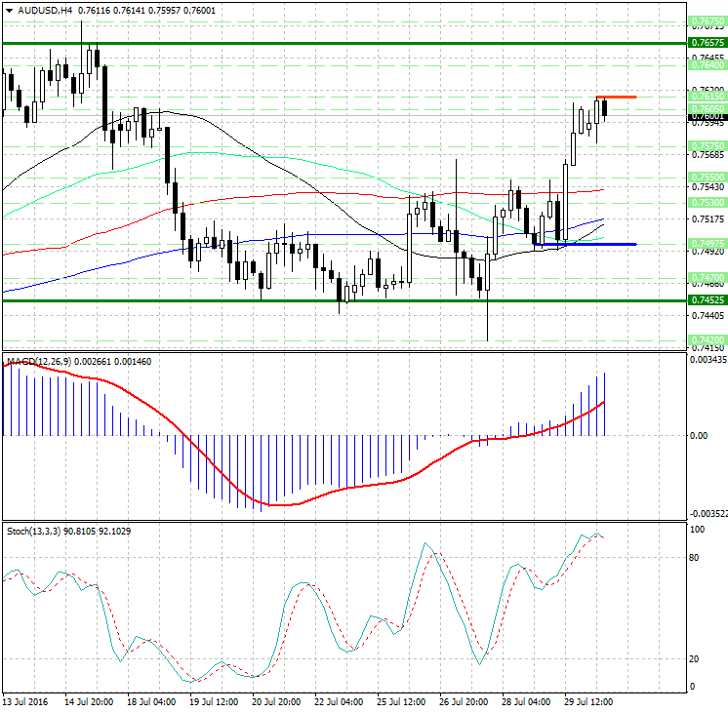This screenshot has width=728, height=713.
Task: Click the 14 Jul 20:00 time label
Action: [89, 701]
